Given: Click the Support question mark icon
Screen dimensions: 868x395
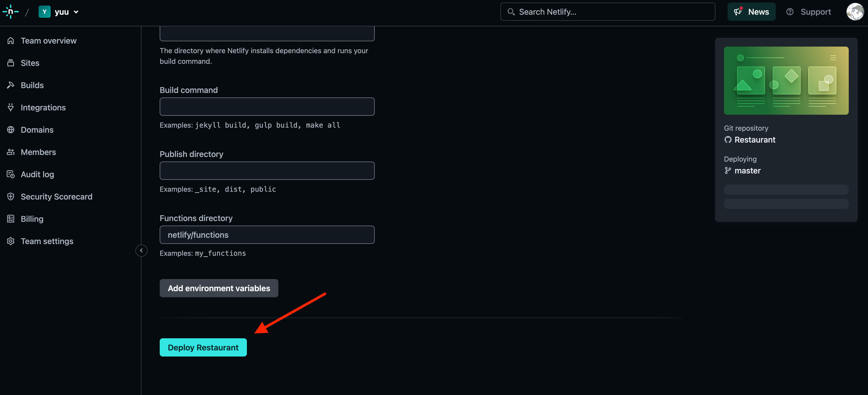Looking at the screenshot, I should point(790,12).
